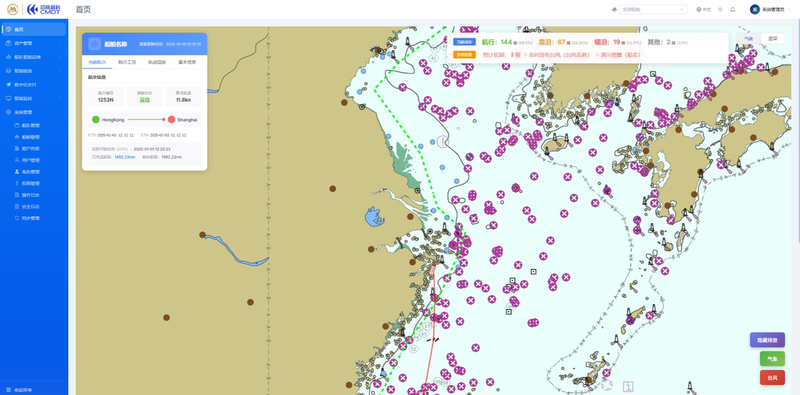Image resolution: width=800 pixels, height=395 pixels.
Task: Click the red 台风 button
Action: click(x=772, y=378)
